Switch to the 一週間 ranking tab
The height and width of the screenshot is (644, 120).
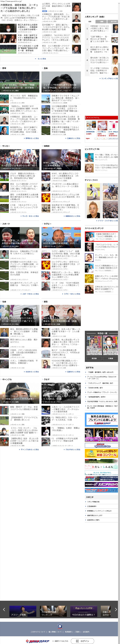tap(101, 22)
